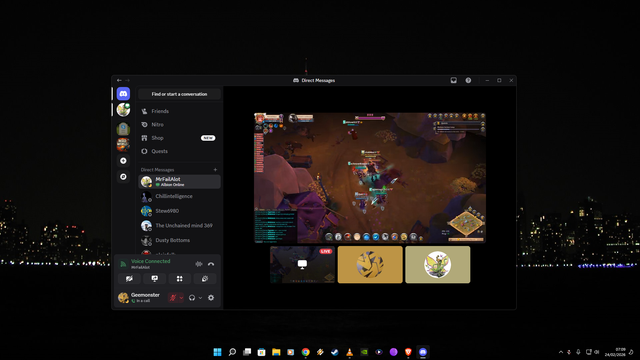Image resolution: width=640 pixels, height=360 pixels.
Task: Open Task View on the taskbar
Action: (x=247, y=352)
